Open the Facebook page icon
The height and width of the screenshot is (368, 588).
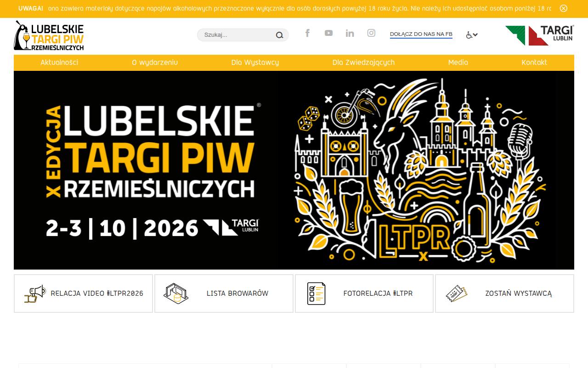[307, 33]
